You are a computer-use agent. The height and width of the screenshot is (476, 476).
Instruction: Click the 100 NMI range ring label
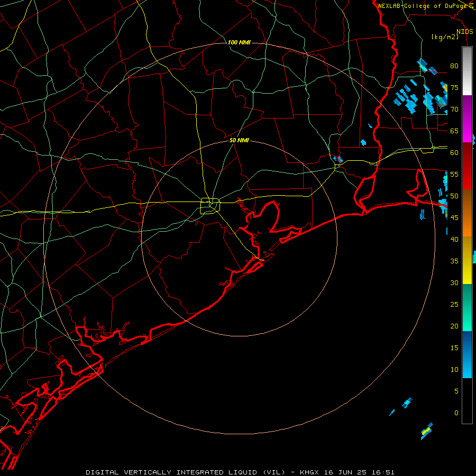click(239, 42)
